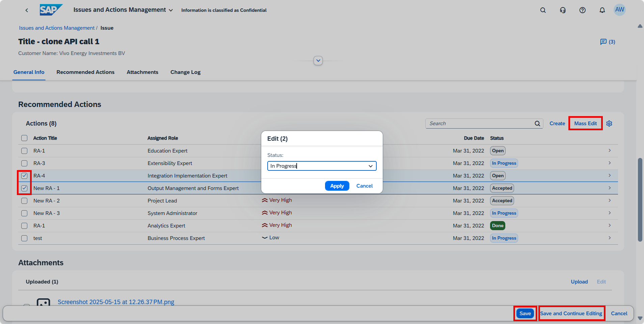Viewport: 644px width, 324px height.
Task: Open the notifications bell
Action: (602, 10)
